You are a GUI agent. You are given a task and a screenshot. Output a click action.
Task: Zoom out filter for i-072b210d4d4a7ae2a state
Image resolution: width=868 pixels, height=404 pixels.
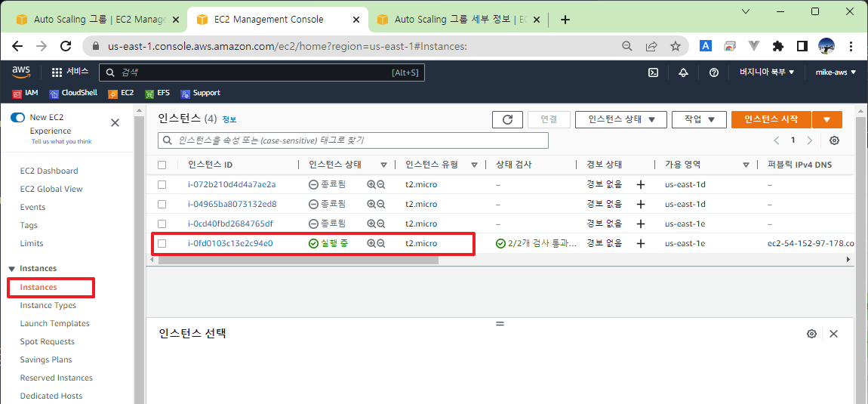[381, 184]
